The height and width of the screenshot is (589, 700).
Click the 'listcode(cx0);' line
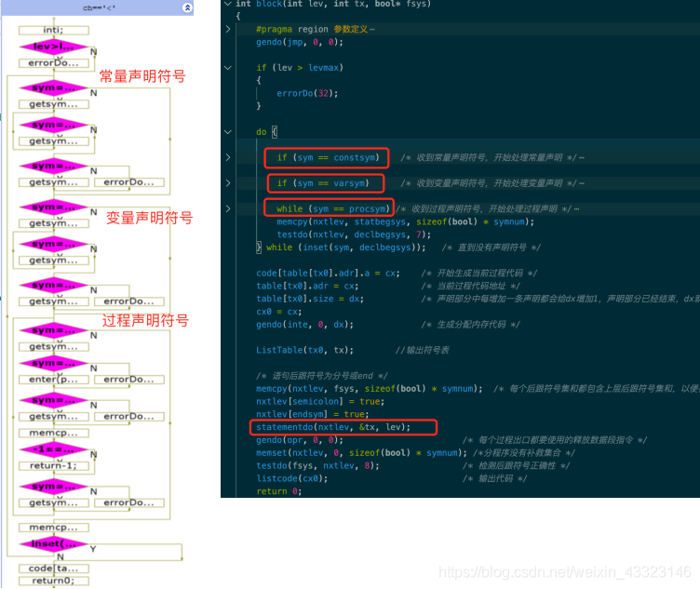pos(292,479)
